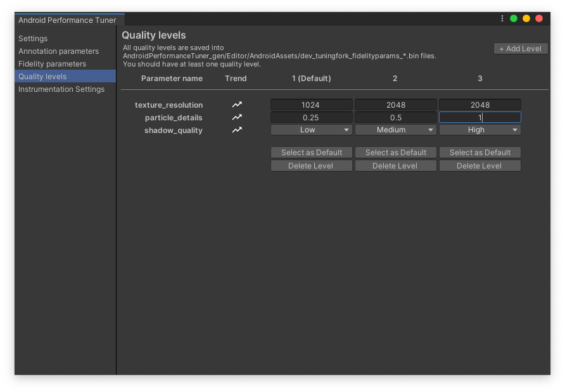Image resolution: width=565 pixels, height=392 pixels.
Task: Click the Android Performance Tuner tab
Action: point(67,20)
